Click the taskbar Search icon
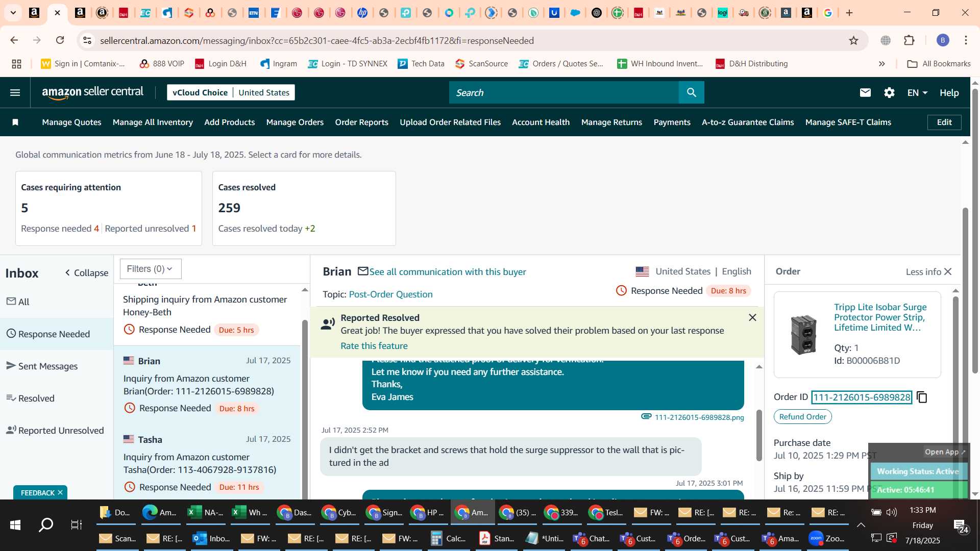980x551 pixels. [x=46, y=524]
